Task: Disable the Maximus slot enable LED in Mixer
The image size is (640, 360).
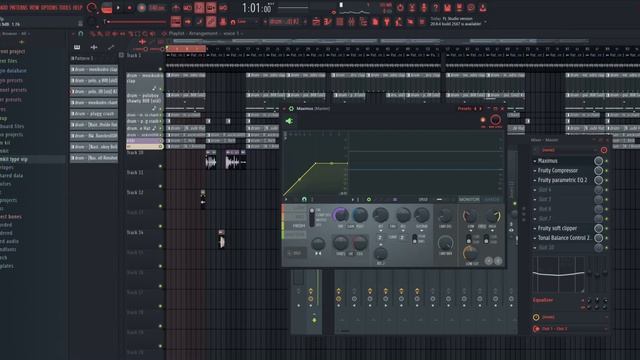Action: (x=607, y=161)
